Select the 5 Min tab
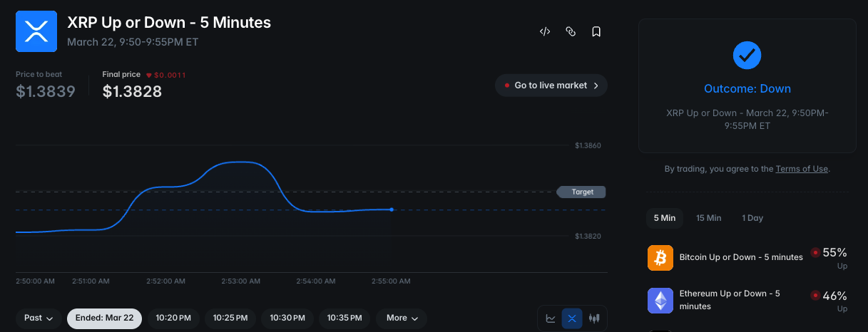Screen dimensions: 868x332 pyautogui.click(x=664, y=218)
